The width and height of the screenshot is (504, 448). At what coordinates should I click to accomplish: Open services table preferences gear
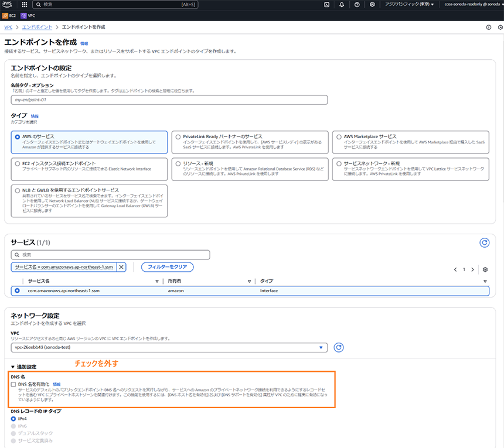click(x=485, y=269)
